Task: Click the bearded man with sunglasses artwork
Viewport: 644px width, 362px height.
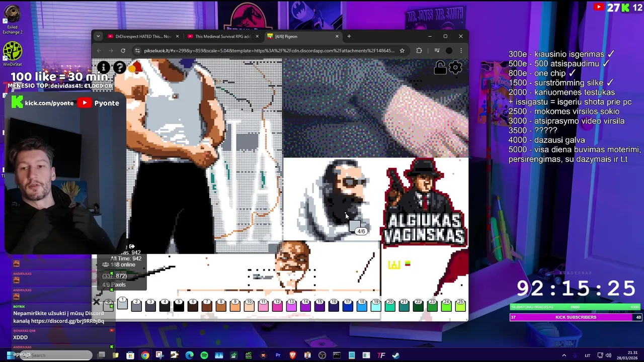Action: (335, 199)
